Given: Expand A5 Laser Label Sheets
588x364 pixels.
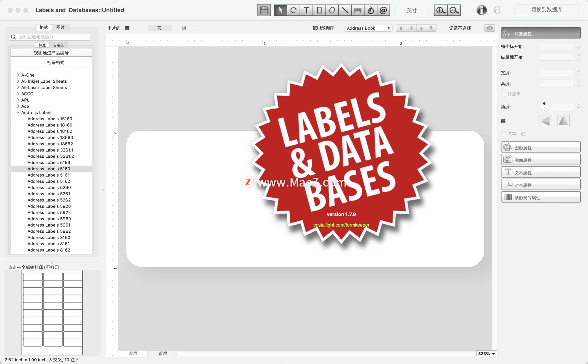Looking at the screenshot, I should pyautogui.click(x=18, y=88).
